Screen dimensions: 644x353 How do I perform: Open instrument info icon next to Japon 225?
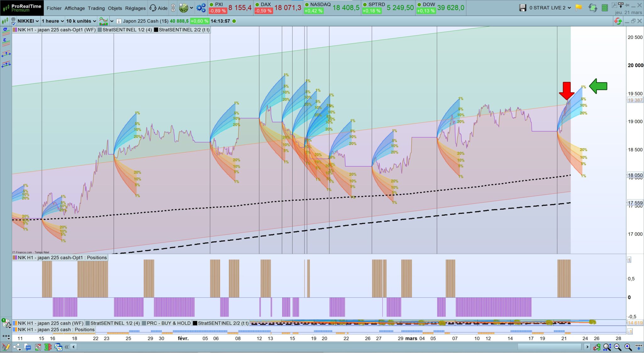[119, 21]
